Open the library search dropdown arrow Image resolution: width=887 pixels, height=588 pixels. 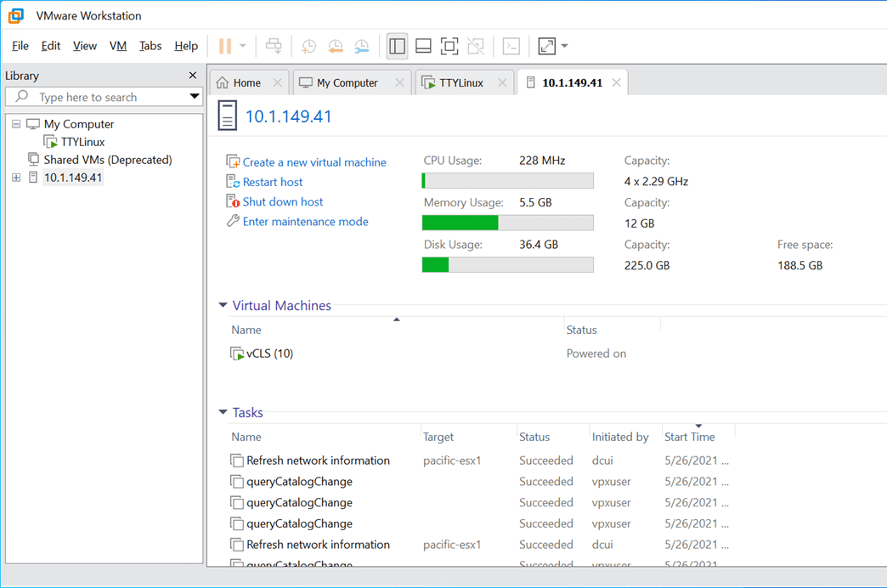(x=194, y=97)
